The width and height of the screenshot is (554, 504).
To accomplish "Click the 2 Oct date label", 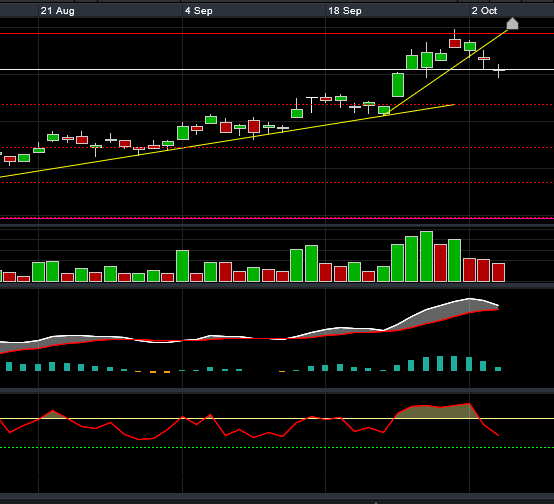I will click(484, 11).
